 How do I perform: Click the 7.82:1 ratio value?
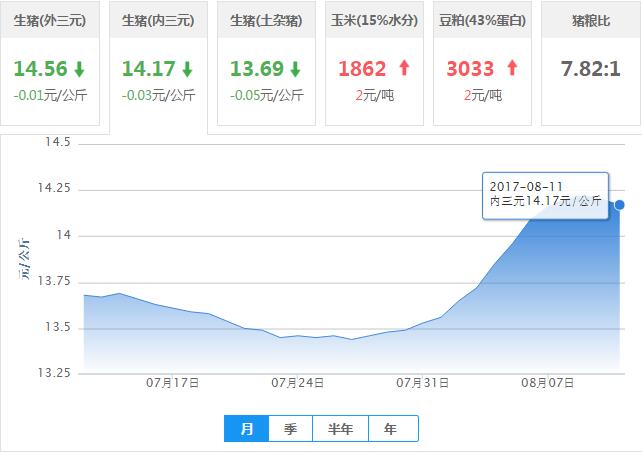click(x=591, y=68)
